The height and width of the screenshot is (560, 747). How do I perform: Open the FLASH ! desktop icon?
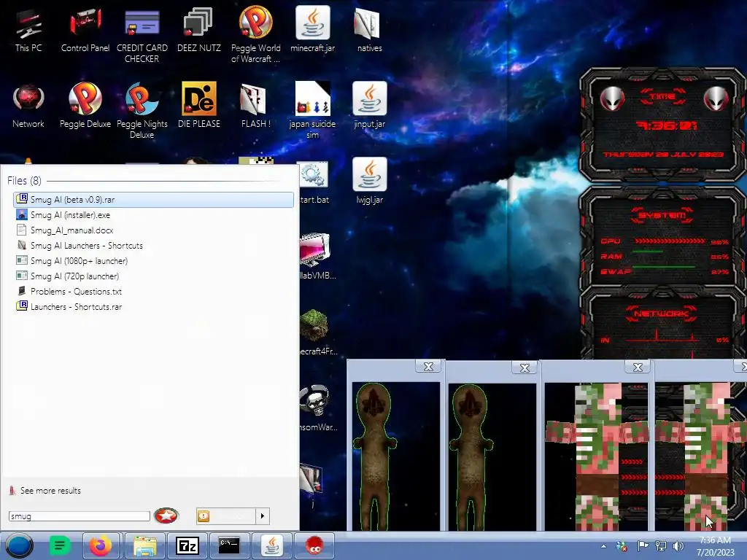click(x=255, y=106)
